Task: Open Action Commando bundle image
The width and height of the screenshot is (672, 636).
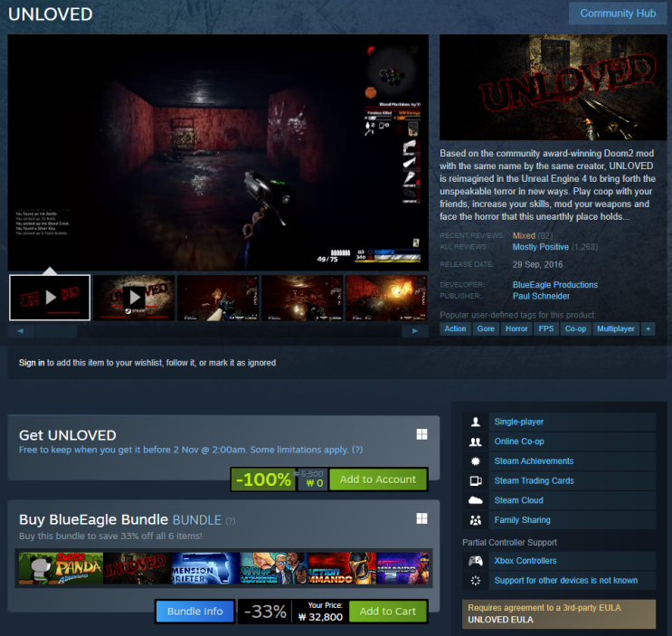Action: [x=342, y=568]
